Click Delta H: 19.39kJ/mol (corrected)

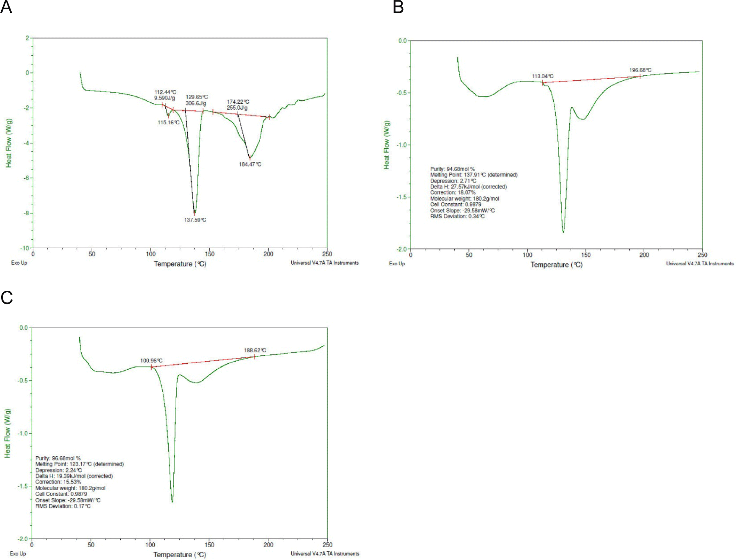point(74,476)
